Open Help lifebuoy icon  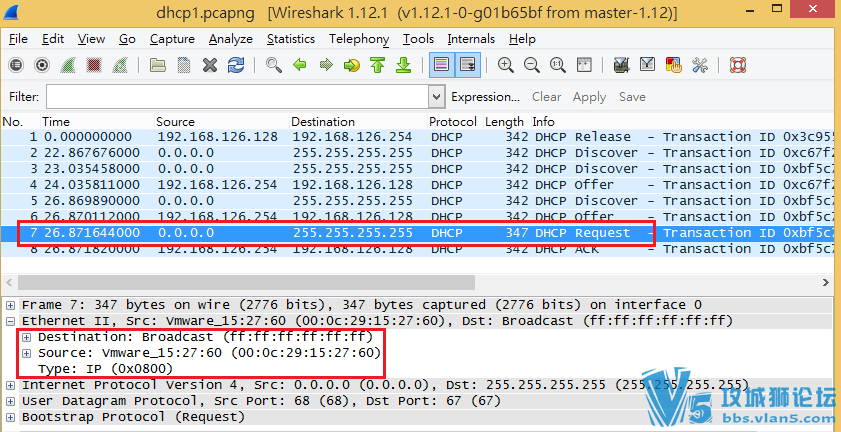(x=738, y=65)
